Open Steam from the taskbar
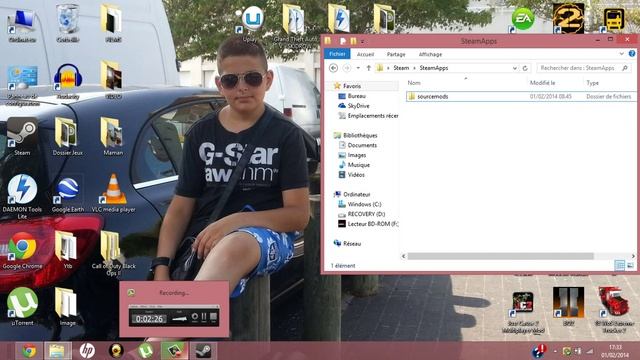Screen dimensions: 640x360 [203, 351]
